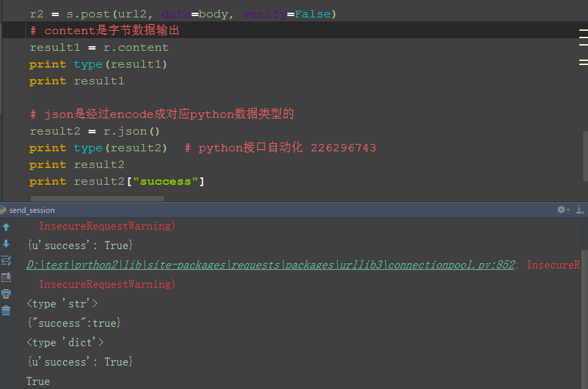Image resolution: width=588 pixels, height=389 pixels.
Task: Open the connectionpool.py:852 file link
Action: (x=270, y=264)
